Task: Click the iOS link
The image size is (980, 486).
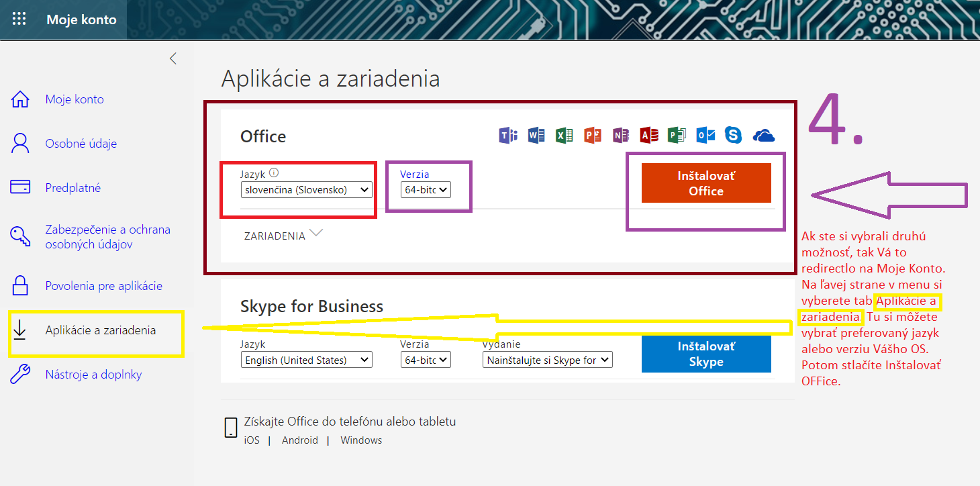Action: pos(252,440)
